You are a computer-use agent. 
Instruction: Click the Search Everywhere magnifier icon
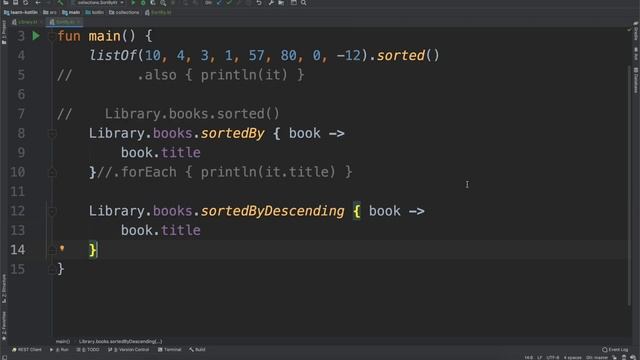tap(304, 3)
